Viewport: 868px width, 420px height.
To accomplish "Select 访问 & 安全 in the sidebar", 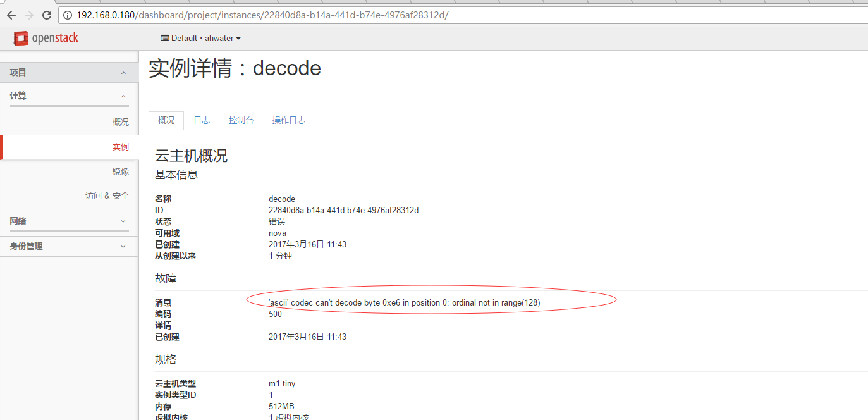I will tap(107, 195).
